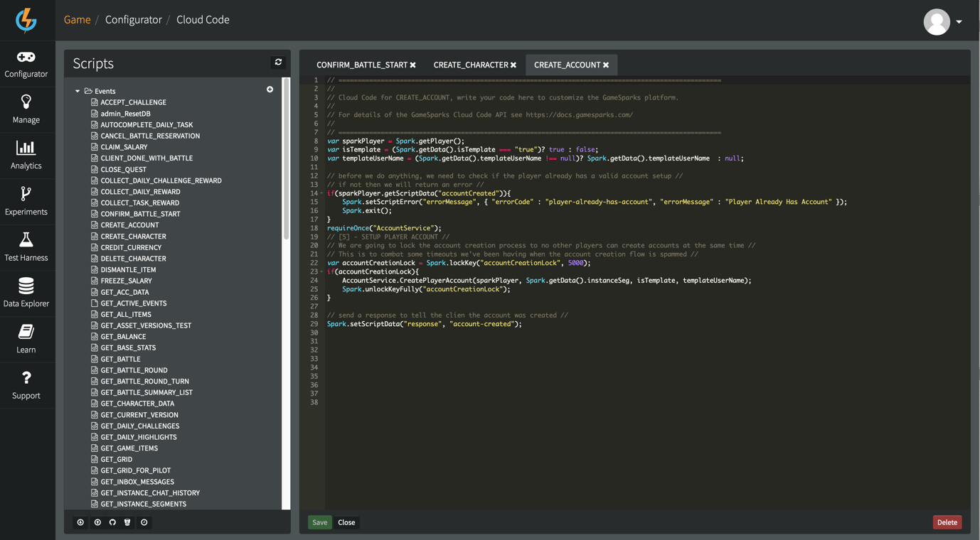The image size is (980, 540).
Task: Open the admin_ResetDB script
Action: [x=125, y=114]
